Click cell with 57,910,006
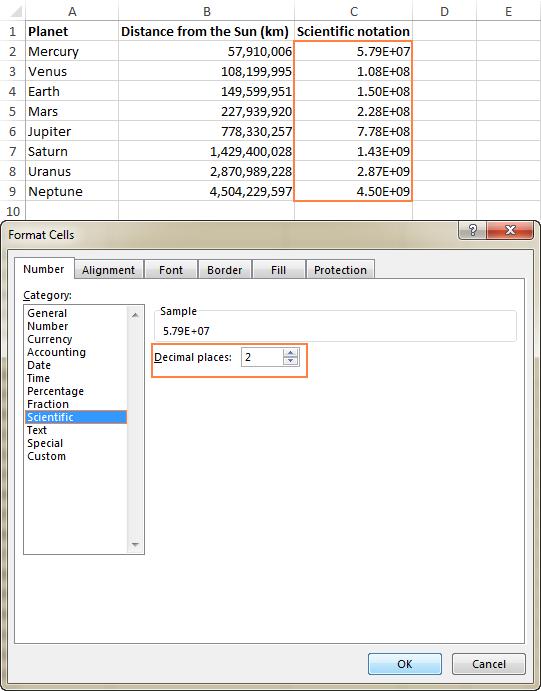The width and height of the screenshot is (541, 691). (x=206, y=51)
